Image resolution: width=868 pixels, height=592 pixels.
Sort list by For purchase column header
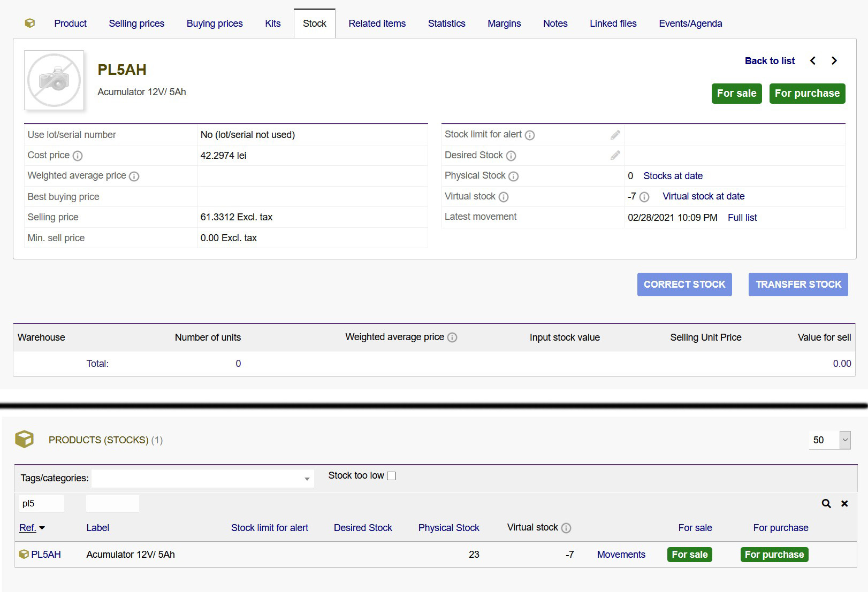(x=781, y=528)
